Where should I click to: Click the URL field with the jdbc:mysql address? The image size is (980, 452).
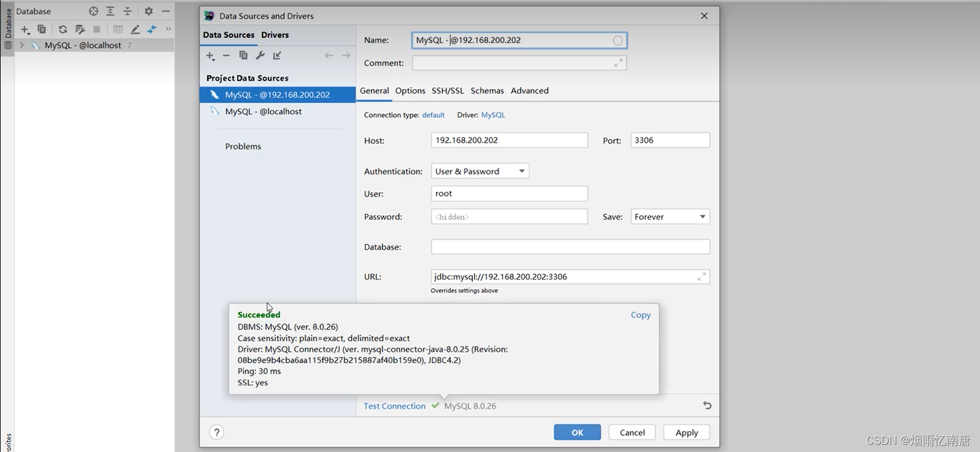click(x=570, y=277)
